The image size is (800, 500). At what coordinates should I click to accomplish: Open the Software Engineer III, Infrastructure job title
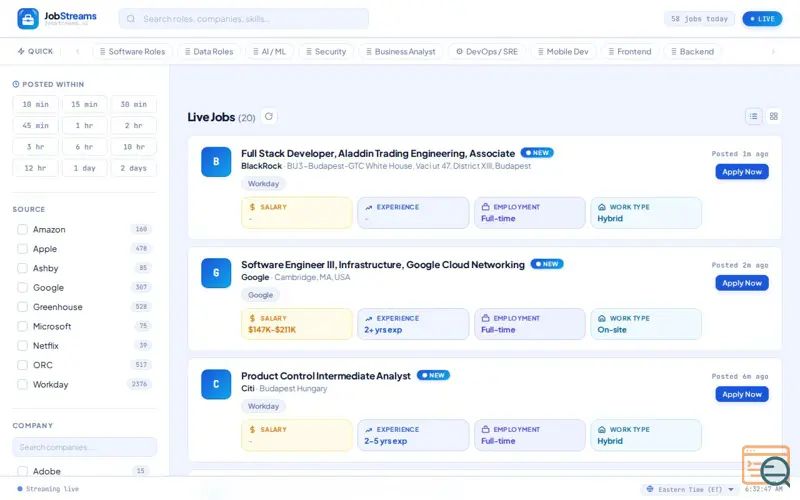pos(383,265)
